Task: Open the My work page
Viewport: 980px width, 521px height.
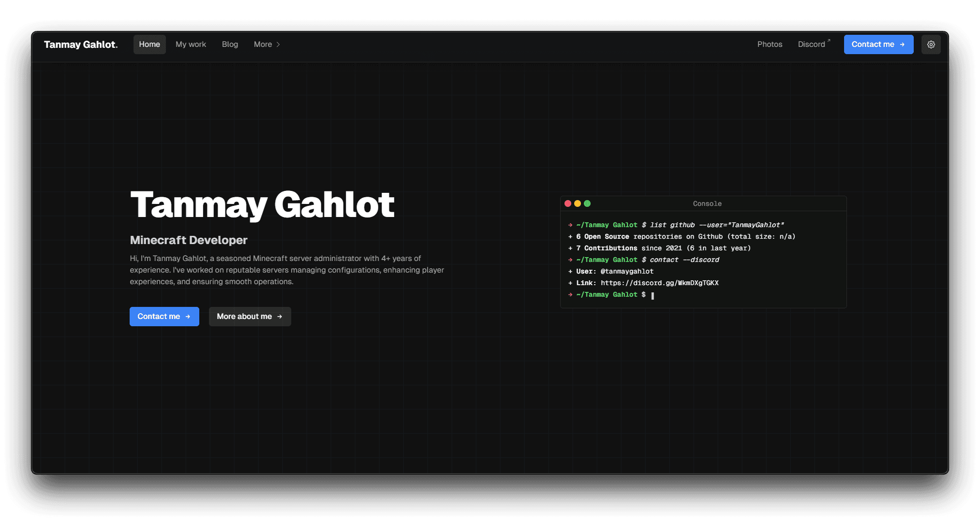Action: [191, 44]
